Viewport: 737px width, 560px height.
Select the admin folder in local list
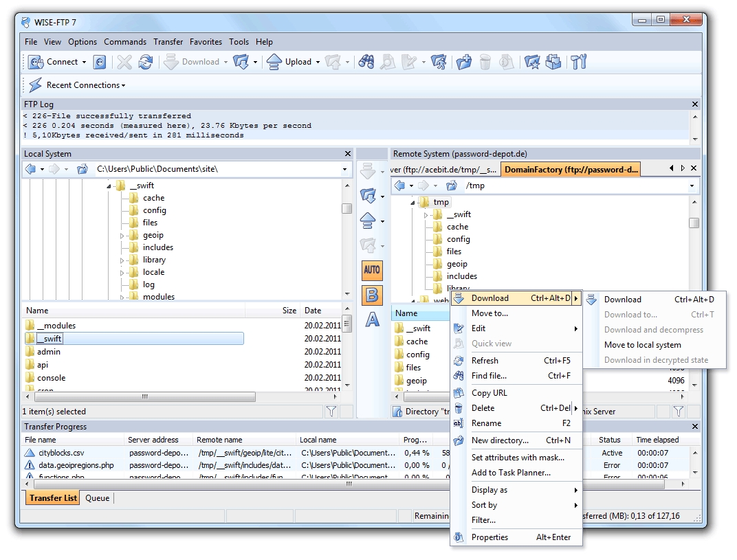tap(49, 352)
